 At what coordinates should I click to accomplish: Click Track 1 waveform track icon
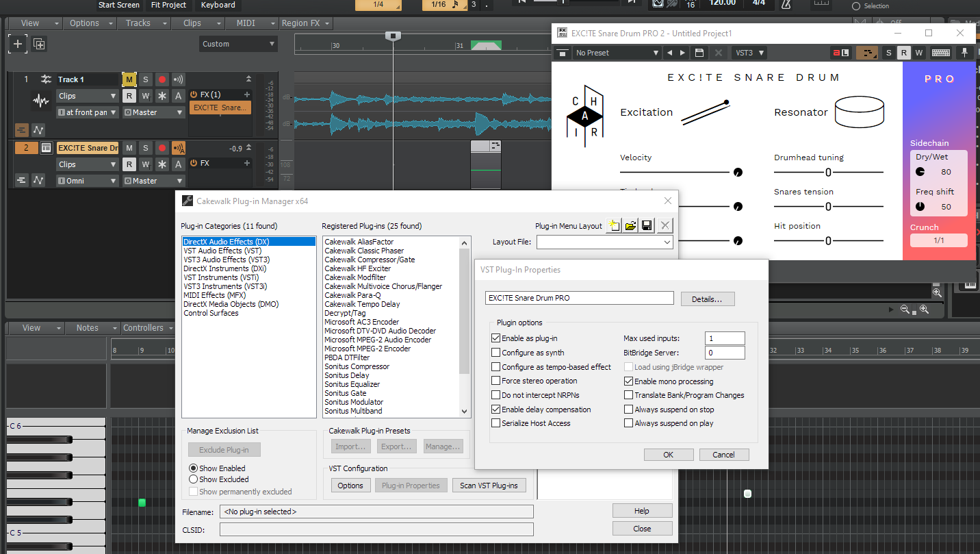(41, 101)
